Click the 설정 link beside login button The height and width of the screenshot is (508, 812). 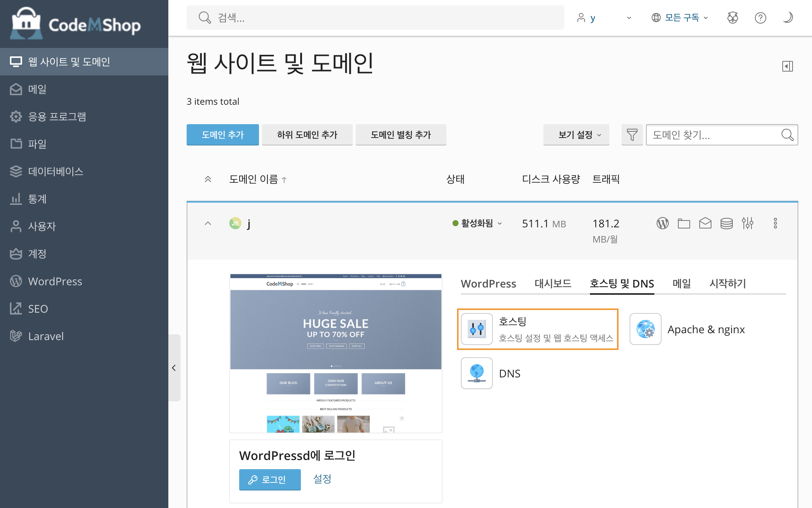click(322, 479)
